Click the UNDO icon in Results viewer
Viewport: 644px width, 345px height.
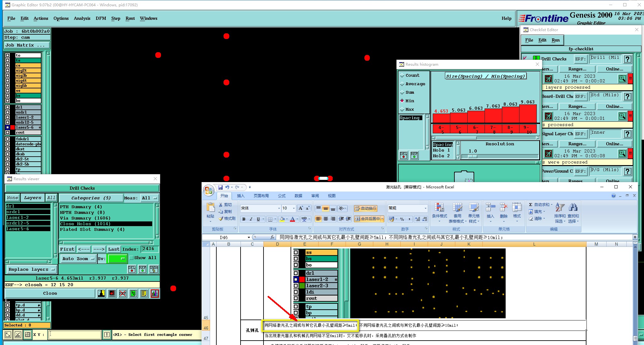[x=153, y=269]
